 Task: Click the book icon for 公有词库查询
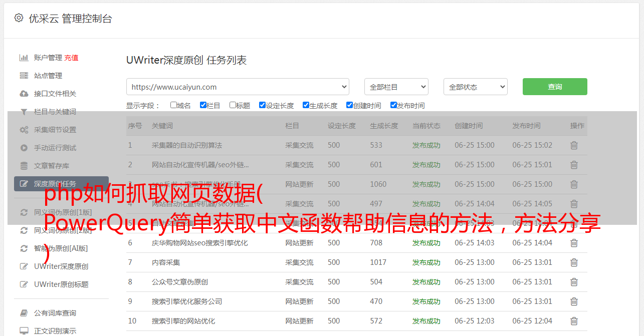[x=24, y=313]
